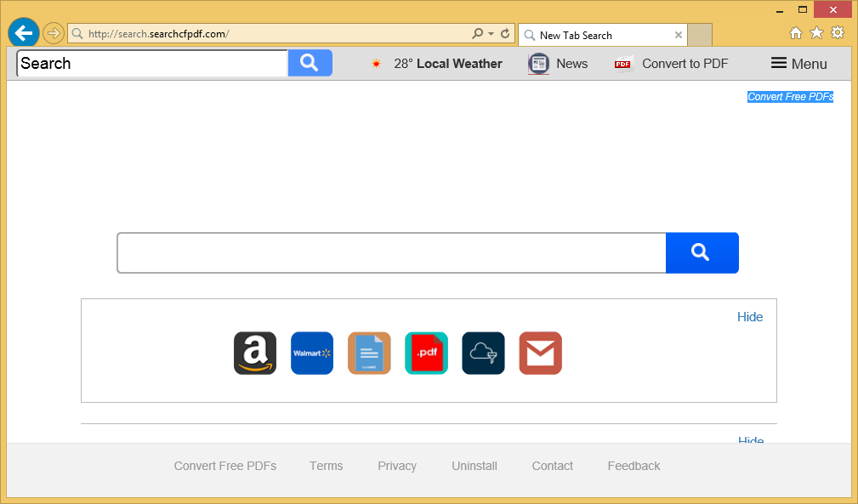Image resolution: width=858 pixels, height=504 pixels.
Task: Click the large blue search button
Action: 702,252
